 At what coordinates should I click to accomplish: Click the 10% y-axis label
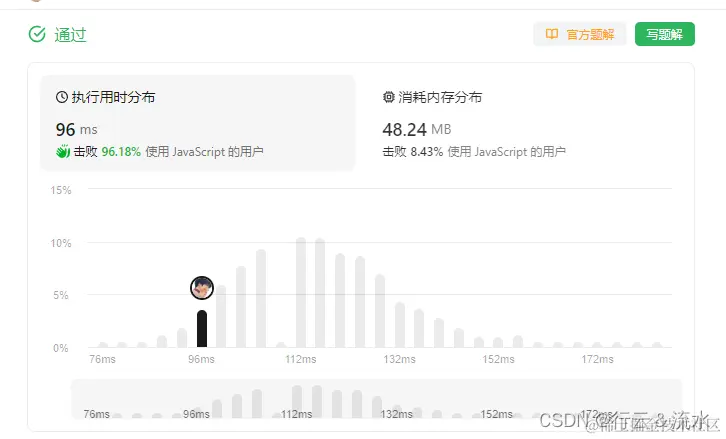61,244
